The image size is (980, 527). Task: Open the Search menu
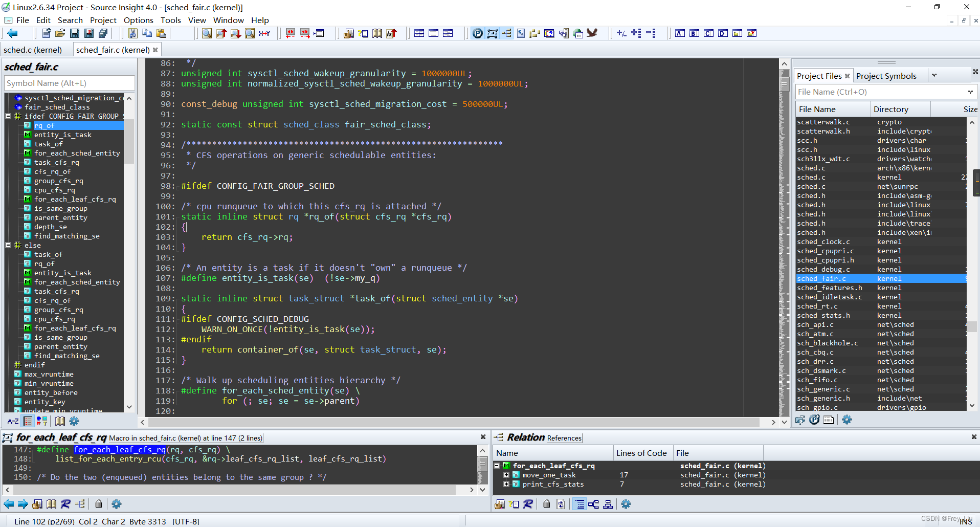tap(70, 20)
